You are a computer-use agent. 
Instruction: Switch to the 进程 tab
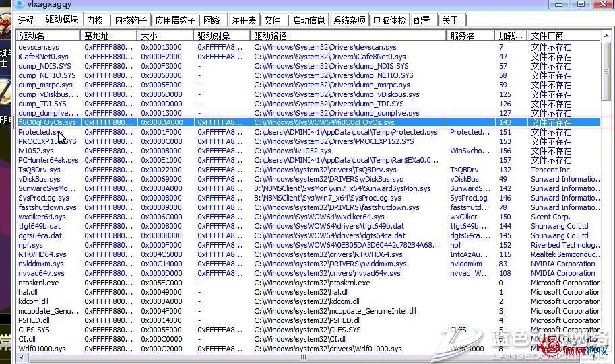(x=26, y=20)
